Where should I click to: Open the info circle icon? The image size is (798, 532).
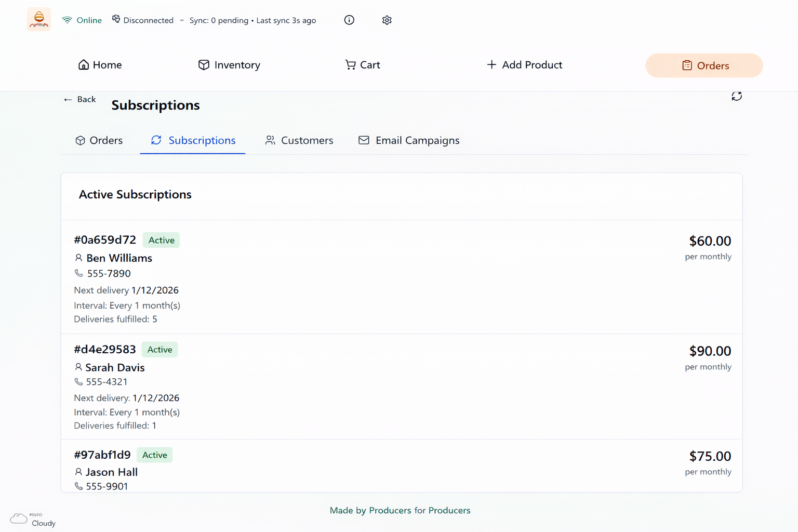click(349, 20)
